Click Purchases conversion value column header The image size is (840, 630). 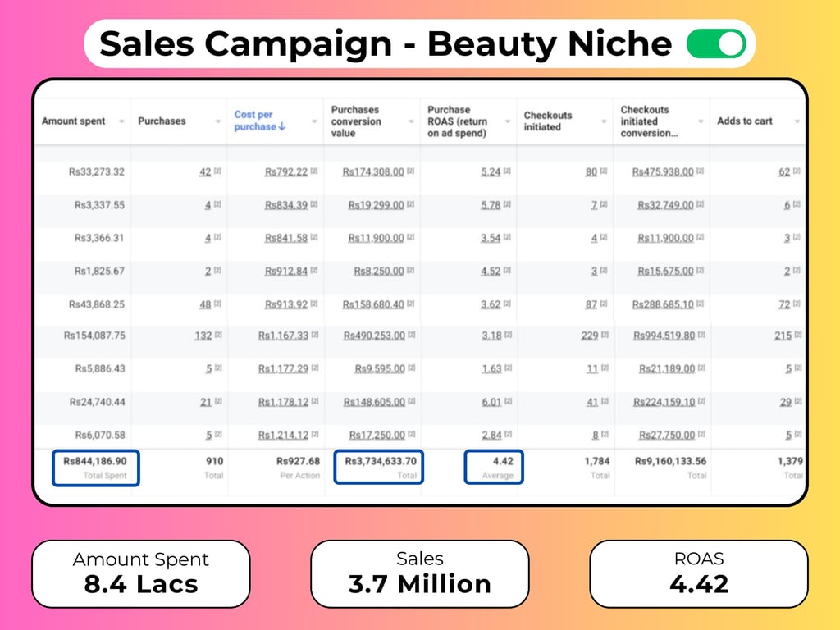[356, 121]
